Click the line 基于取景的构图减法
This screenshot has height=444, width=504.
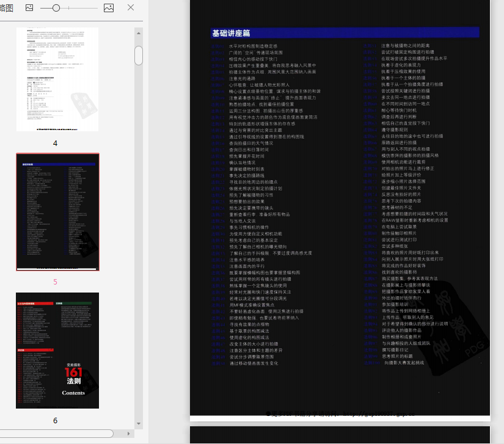tap(249, 331)
